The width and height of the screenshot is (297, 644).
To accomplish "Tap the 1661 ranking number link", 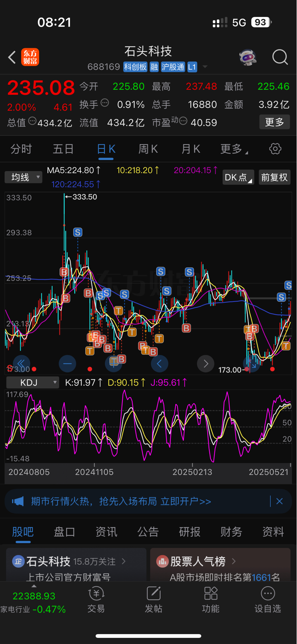I will (x=261, y=577).
